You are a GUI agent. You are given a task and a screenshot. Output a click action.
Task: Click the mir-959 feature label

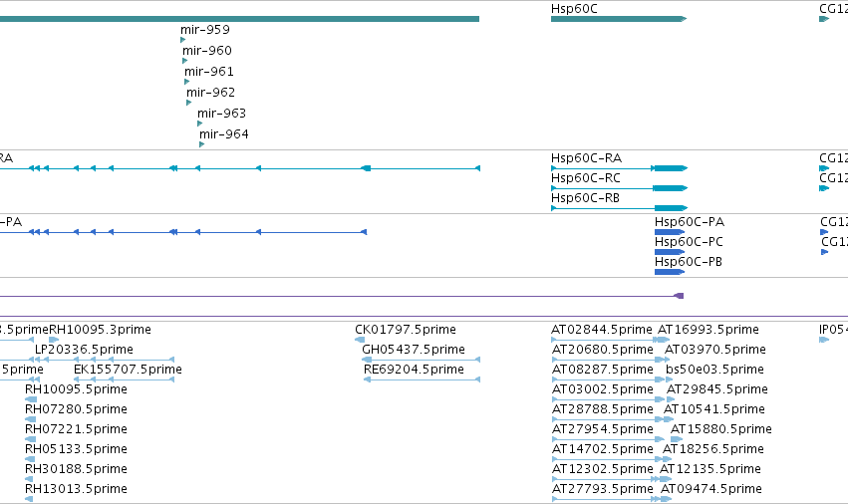[205, 30]
